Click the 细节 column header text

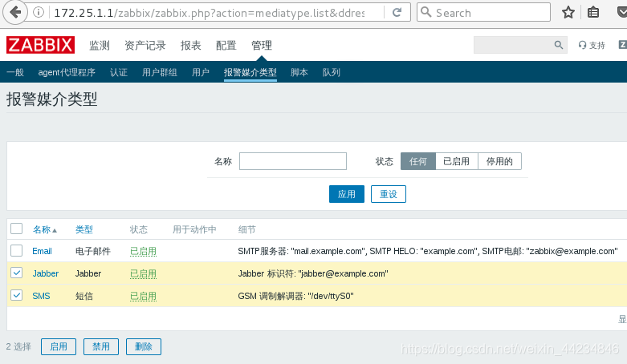coord(246,230)
